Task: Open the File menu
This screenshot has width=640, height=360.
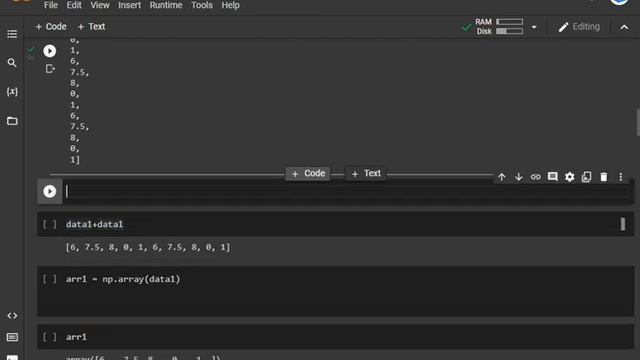Action: tap(51, 5)
